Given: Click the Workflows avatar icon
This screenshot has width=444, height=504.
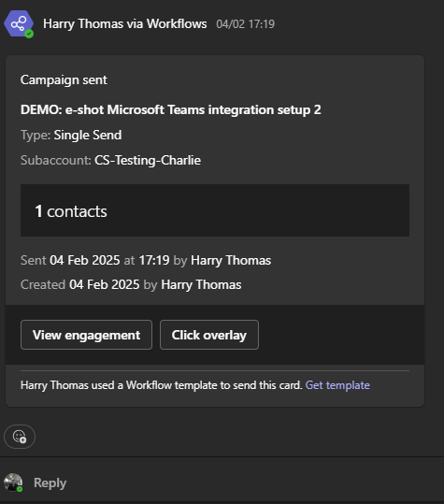Looking at the screenshot, I should coord(19,23).
